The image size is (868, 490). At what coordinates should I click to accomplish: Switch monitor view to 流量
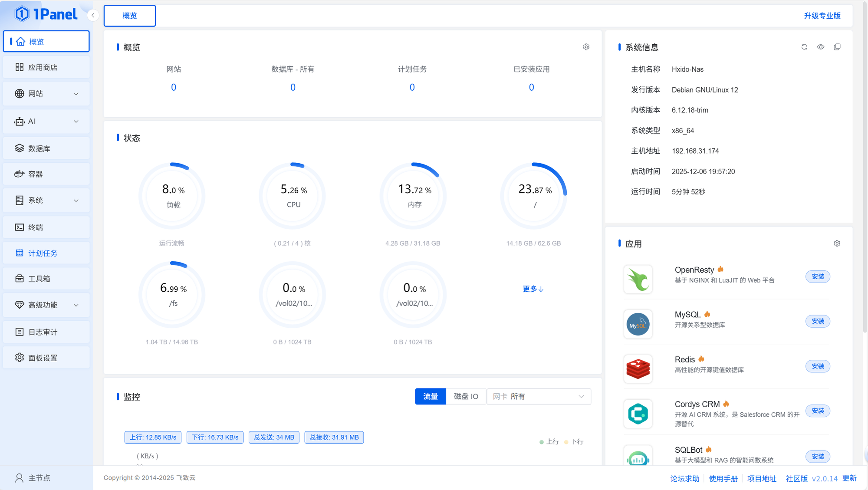click(430, 396)
